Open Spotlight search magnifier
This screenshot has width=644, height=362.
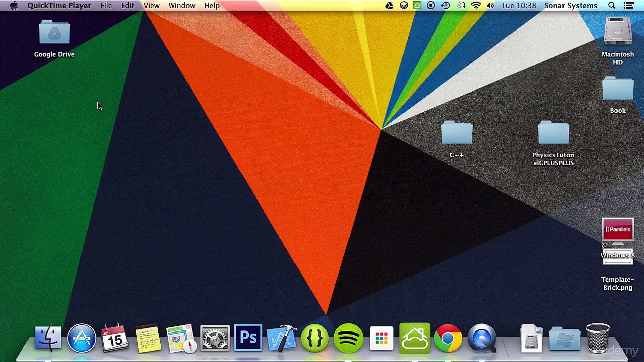pos(612,6)
